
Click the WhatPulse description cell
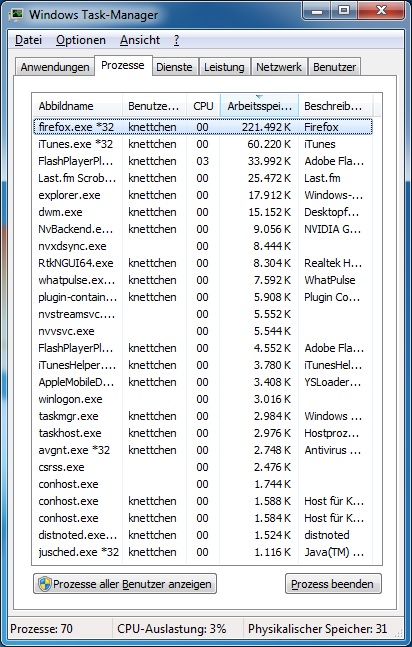coord(329,280)
